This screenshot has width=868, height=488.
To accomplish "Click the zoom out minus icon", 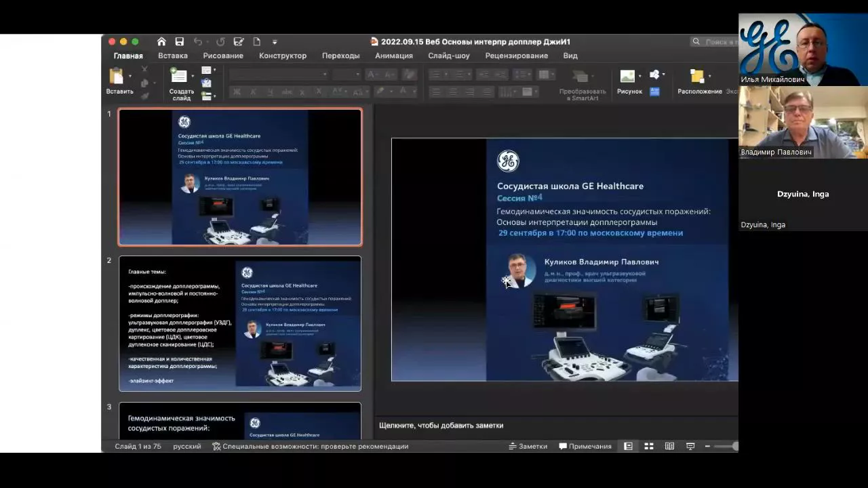I will click(x=708, y=446).
